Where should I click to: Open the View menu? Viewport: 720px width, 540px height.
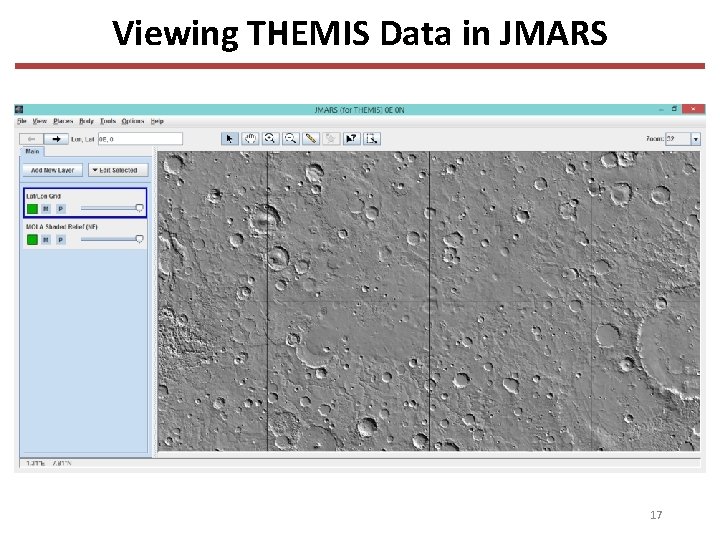[39, 121]
